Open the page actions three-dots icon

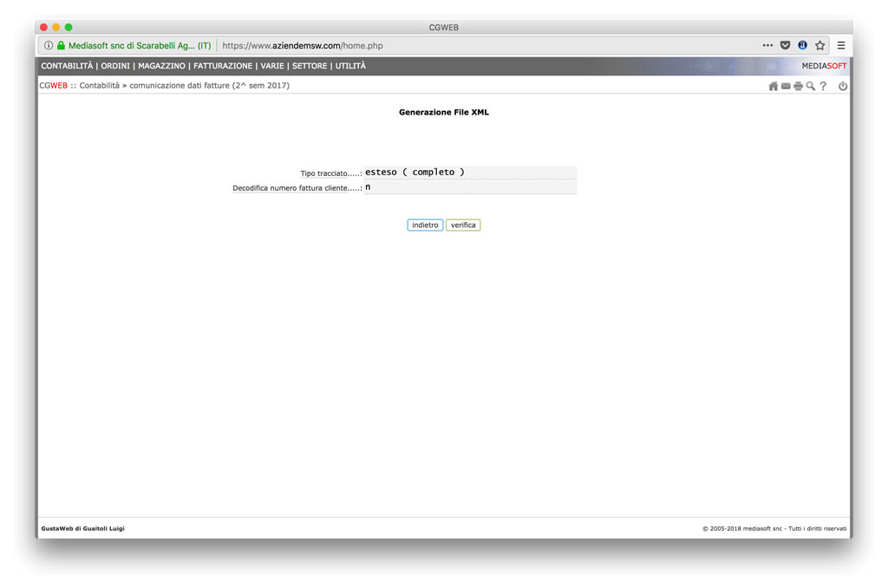[x=767, y=45]
